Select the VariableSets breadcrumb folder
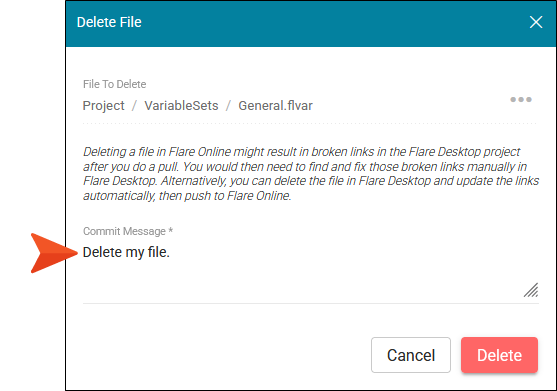 181,105
